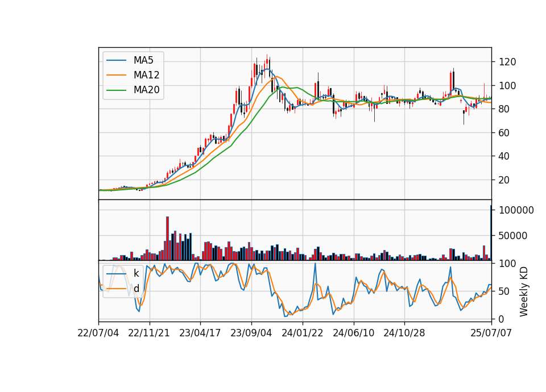Screen dimensions: 546x392
Task: Click the 24/10/28 date axis label
Action: point(404,333)
